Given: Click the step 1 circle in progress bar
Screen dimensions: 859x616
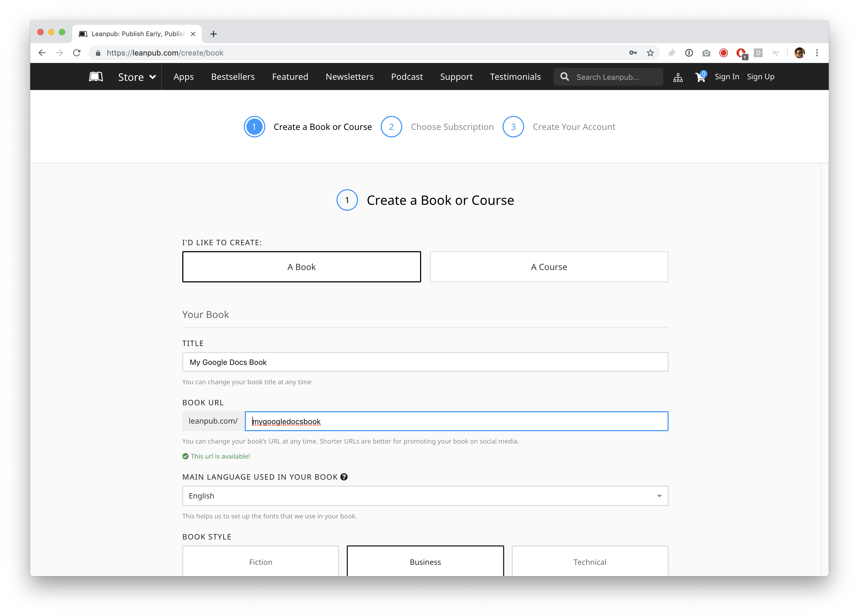Looking at the screenshot, I should point(254,127).
